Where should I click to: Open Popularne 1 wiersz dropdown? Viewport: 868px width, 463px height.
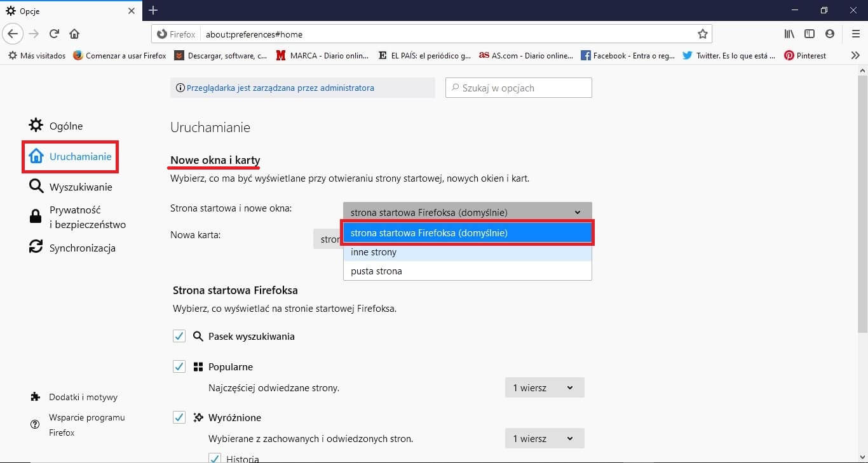(545, 387)
